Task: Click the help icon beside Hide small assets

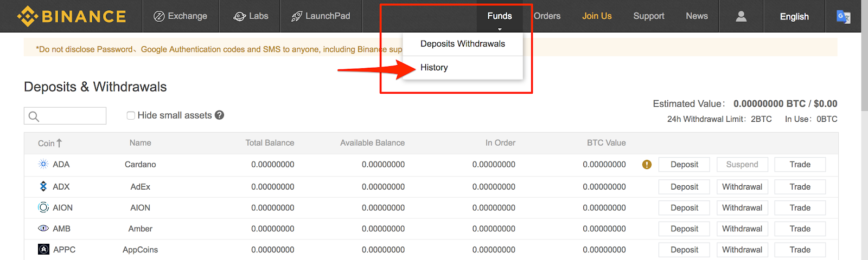Action: [x=219, y=115]
